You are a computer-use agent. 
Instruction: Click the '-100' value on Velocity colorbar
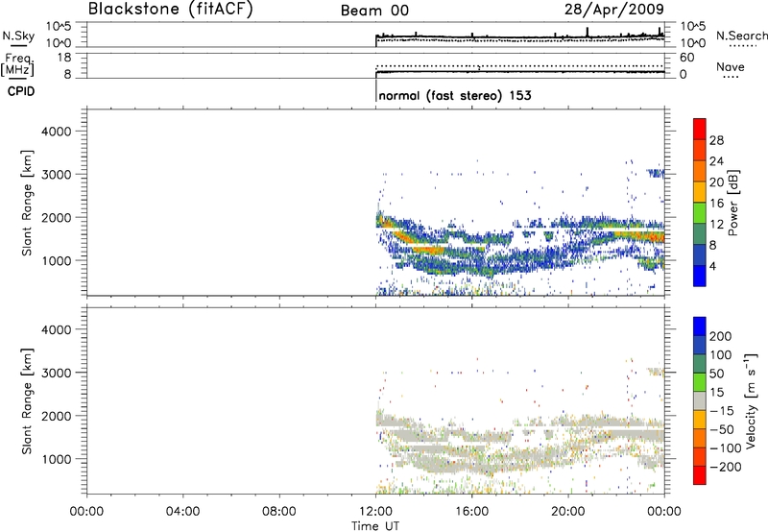point(726,448)
